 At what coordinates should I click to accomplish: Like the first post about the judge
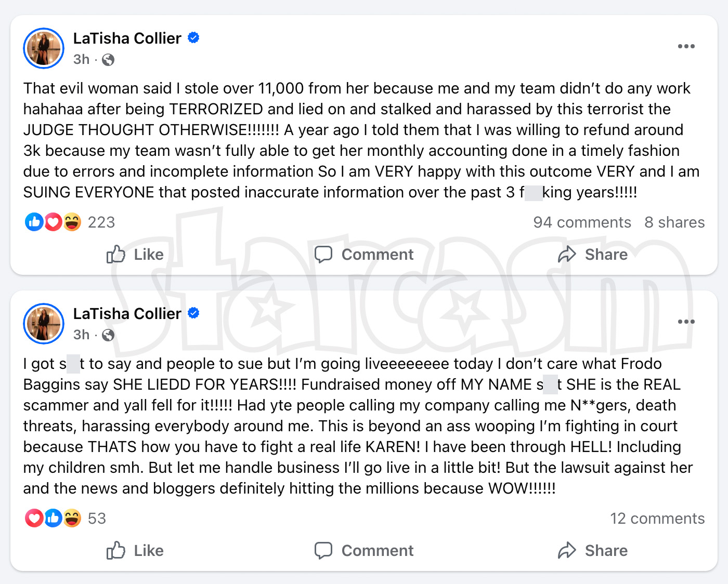click(135, 255)
